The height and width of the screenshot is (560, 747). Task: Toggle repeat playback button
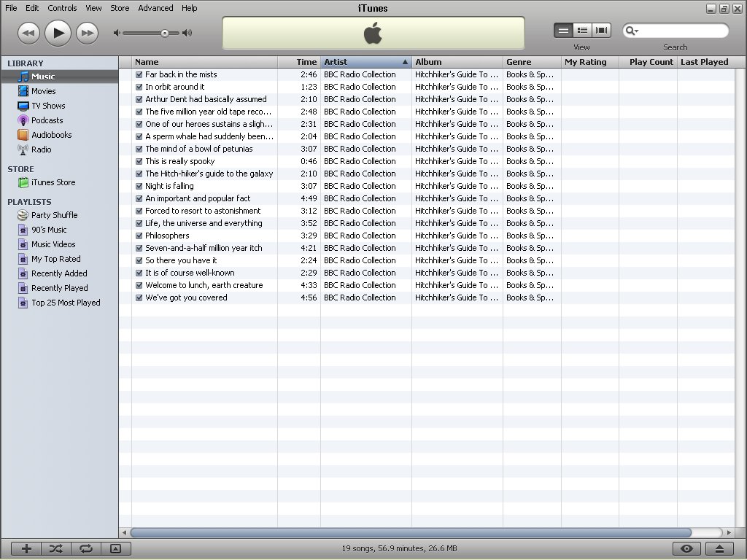(86, 548)
